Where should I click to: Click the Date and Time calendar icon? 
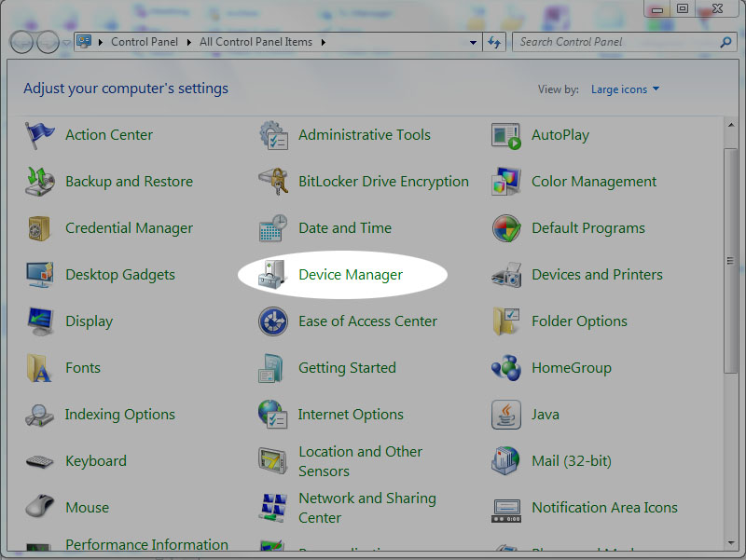click(273, 228)
